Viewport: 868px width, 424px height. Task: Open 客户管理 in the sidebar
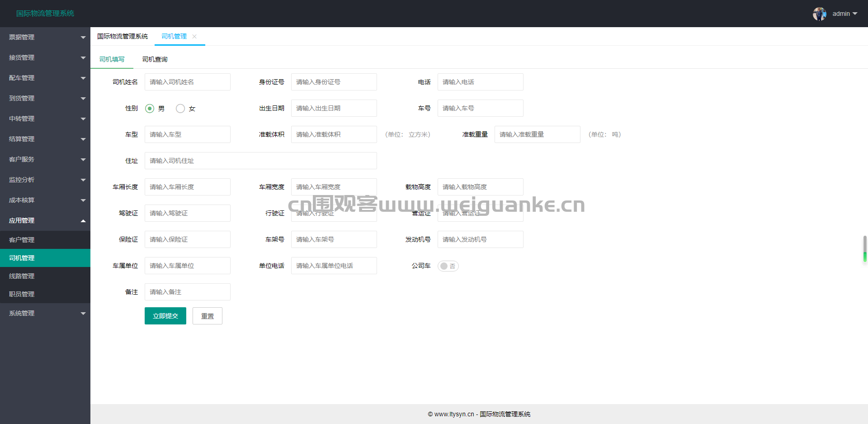coord(45,240)
